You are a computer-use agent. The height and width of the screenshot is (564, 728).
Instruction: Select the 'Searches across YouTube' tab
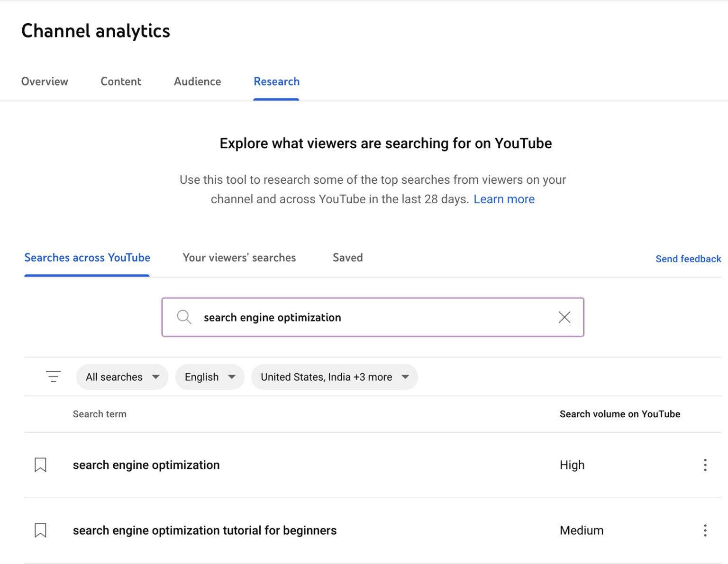coord(87,258)
